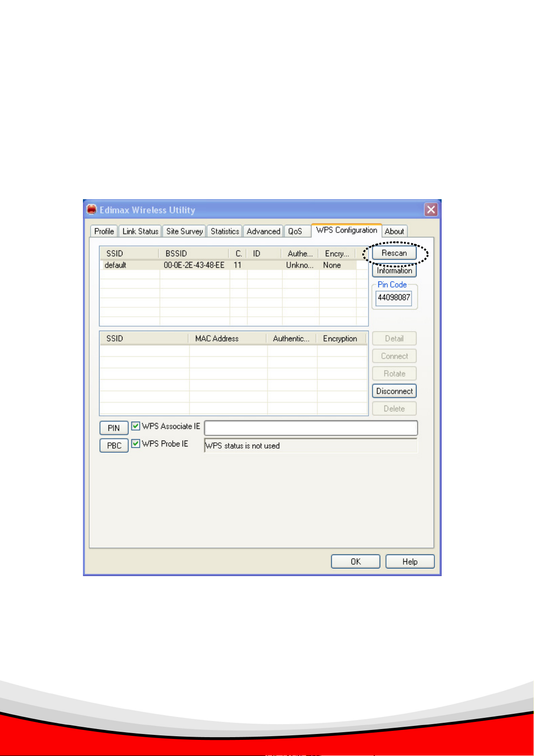Viewport: 534px width, 756px height.
Task: Click the Edimax app icon in title bar
Action: [92, 210]
